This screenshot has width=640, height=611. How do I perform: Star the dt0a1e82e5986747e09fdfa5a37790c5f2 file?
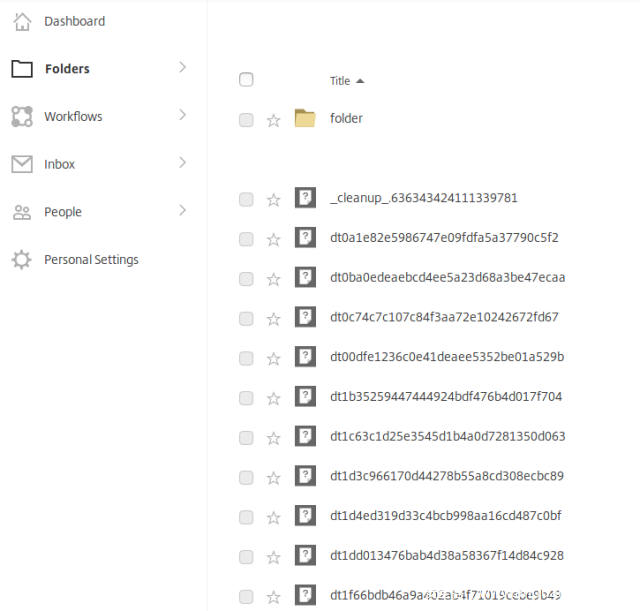tap(273, 240)
